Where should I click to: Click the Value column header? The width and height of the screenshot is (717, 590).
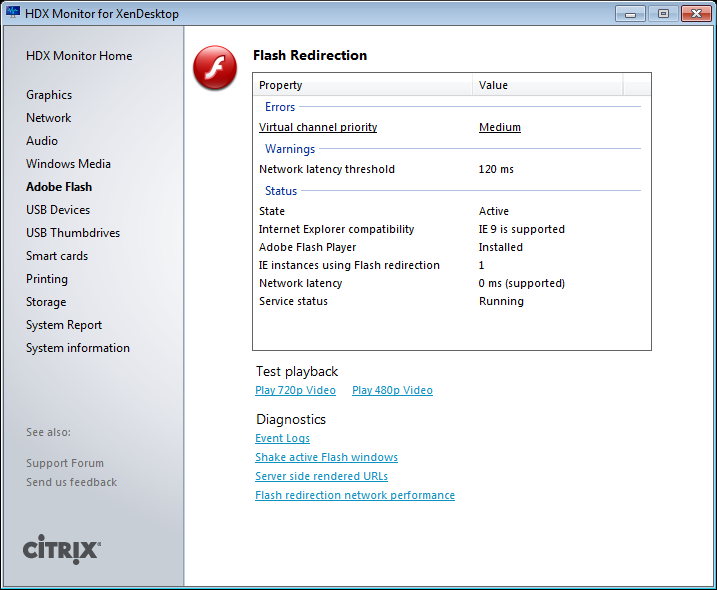547,85
